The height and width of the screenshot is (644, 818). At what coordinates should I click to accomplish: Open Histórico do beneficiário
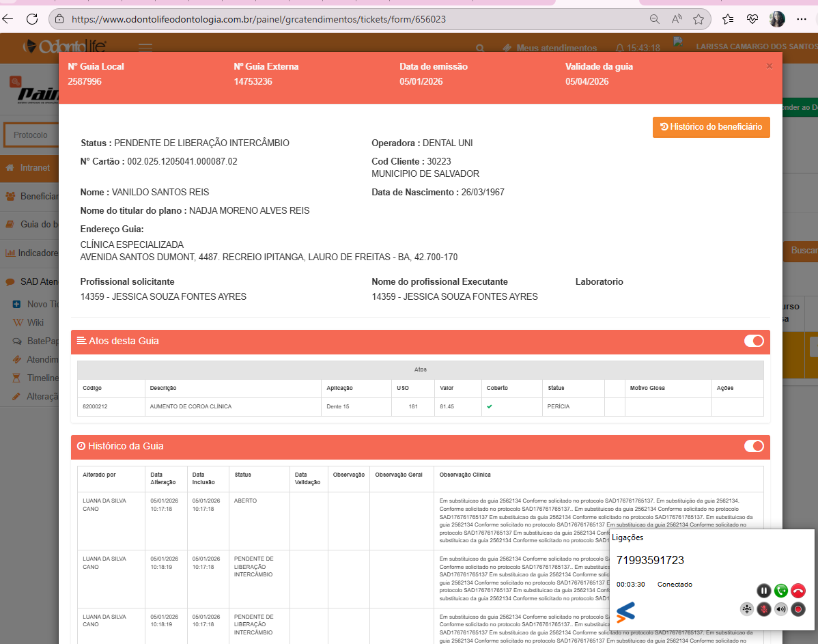[711, 127]
